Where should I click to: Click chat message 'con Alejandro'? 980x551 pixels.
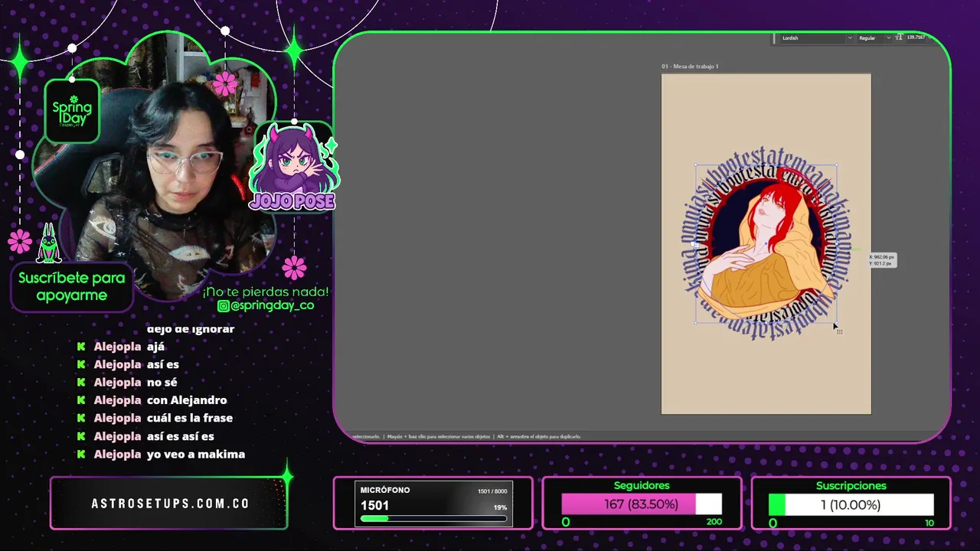tap(187, 400)
